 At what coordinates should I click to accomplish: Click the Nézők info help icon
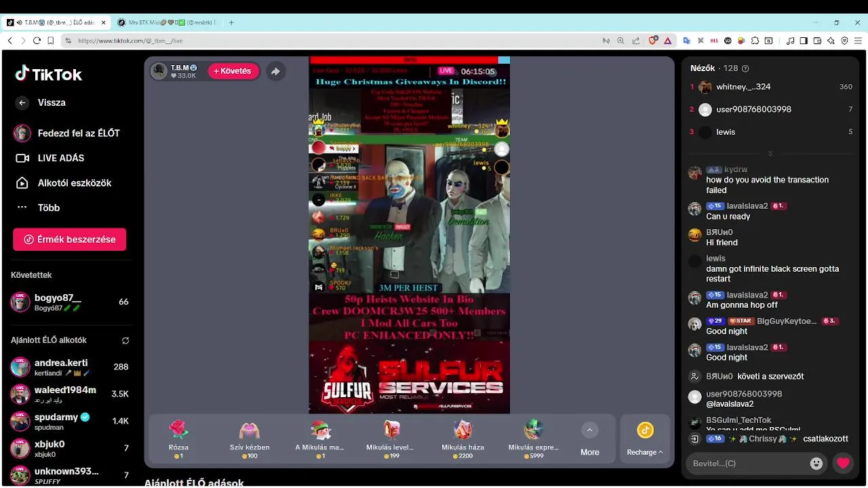(x=746, y=68)
